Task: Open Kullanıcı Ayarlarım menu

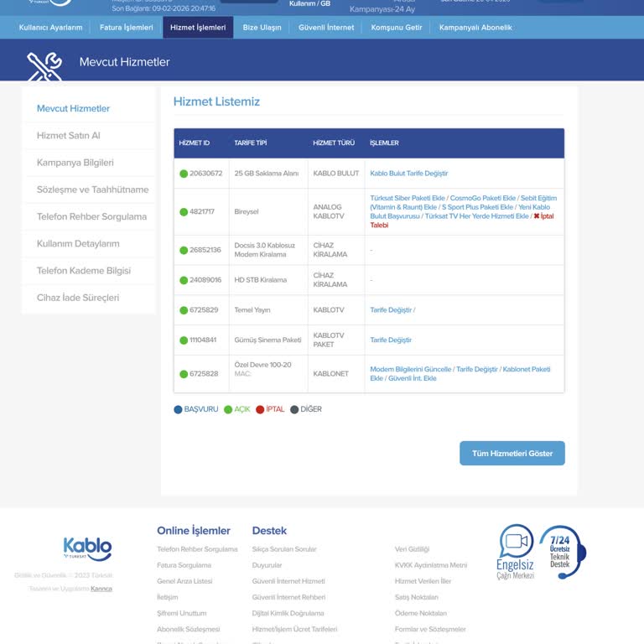Action: point(50,28)
